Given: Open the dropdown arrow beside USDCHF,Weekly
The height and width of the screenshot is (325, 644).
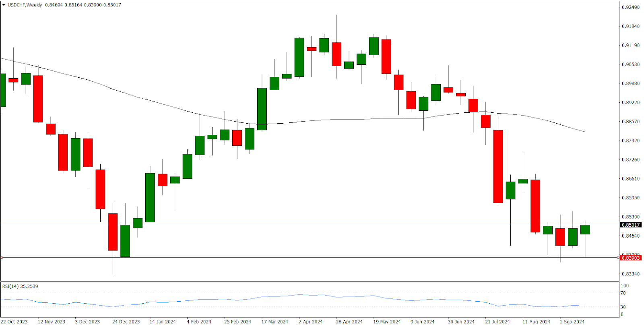Looking at the screenshot, I should pyautogui.click(x=4, y=5).
